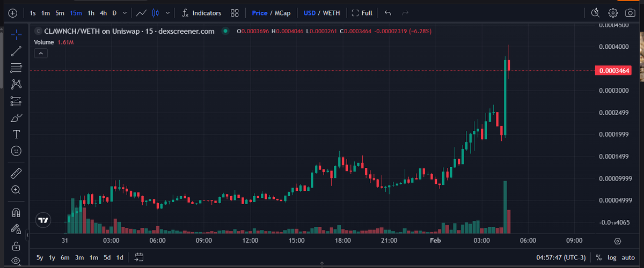Toggle hide all drawings eye icon
644x268 pixels.
tap(16, 262)
